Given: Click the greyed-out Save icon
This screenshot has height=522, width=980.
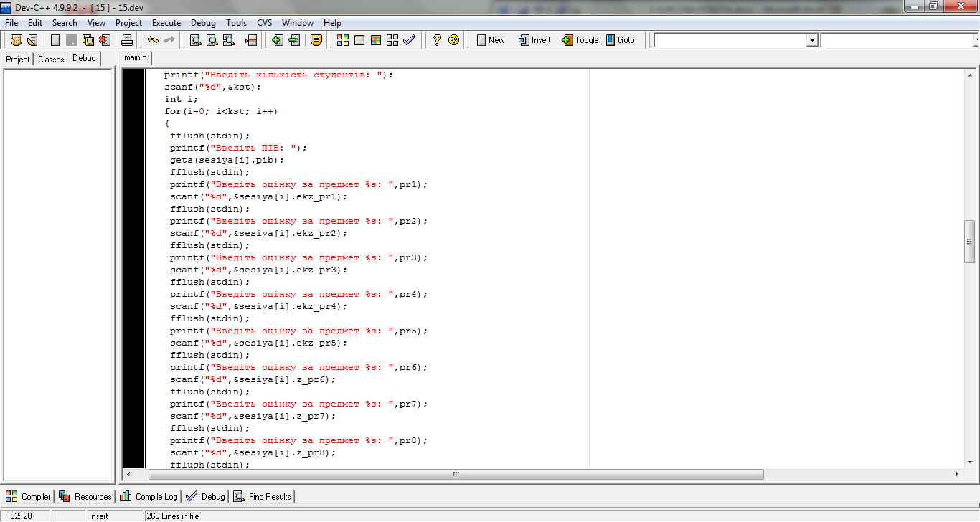Looking at the screenshot, I should [72, 40].
